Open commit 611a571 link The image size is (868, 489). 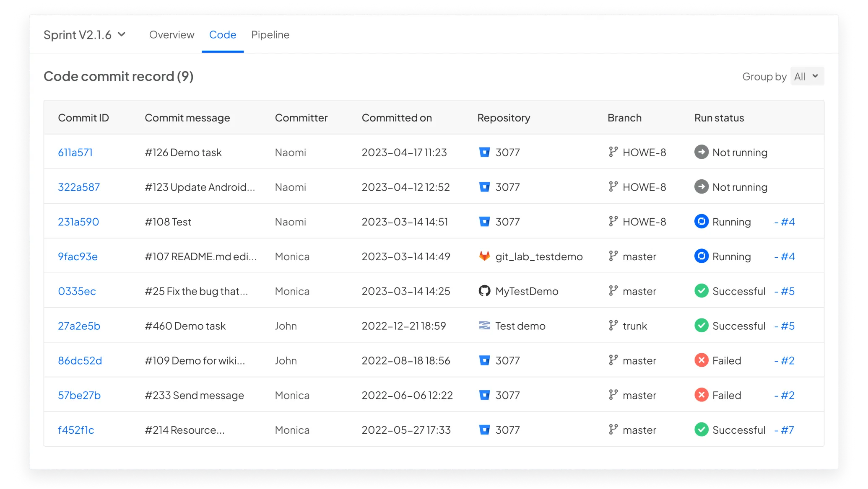coord(75,153)
